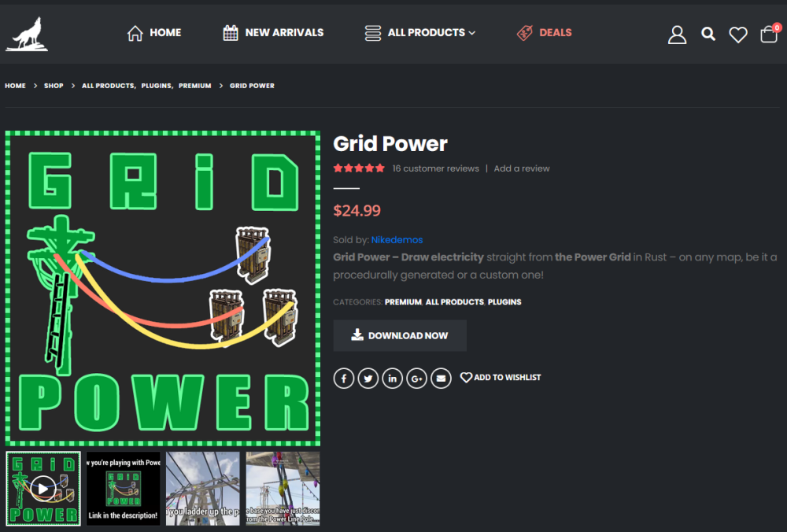
Task: Share via Google Plus icon
Action: pyautogui.click(x=416, y=379)
